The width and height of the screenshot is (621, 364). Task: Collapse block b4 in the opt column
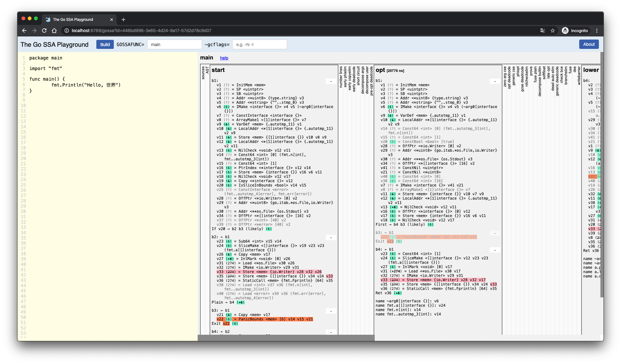495,250
